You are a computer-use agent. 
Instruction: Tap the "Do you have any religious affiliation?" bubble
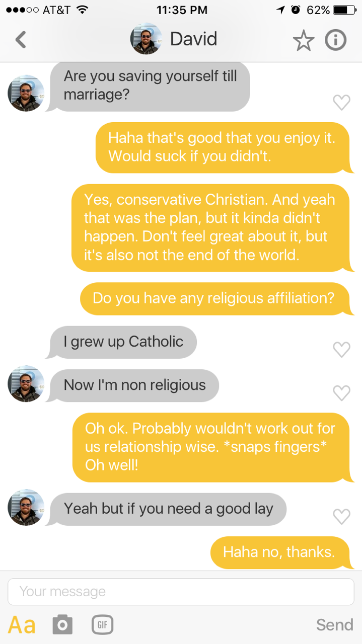213,298
